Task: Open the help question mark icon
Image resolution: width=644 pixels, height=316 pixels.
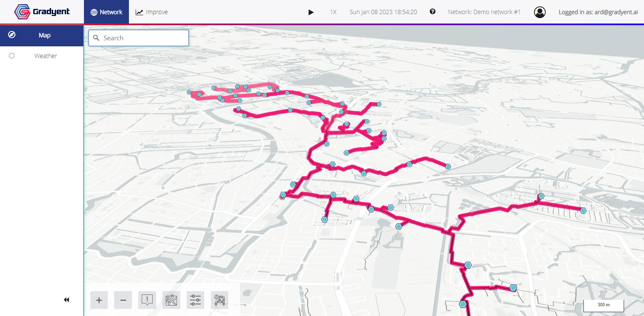Action: pyautogui.click(x=432, y=12)
